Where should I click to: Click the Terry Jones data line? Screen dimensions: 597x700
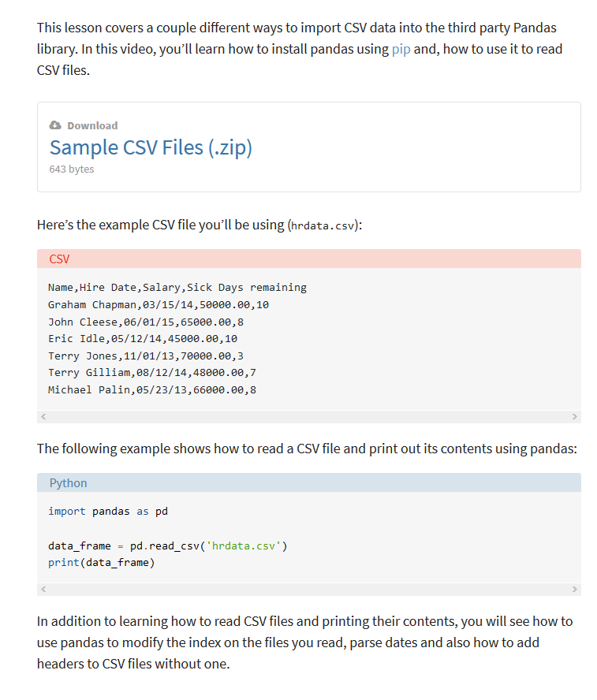coord(145,356)
